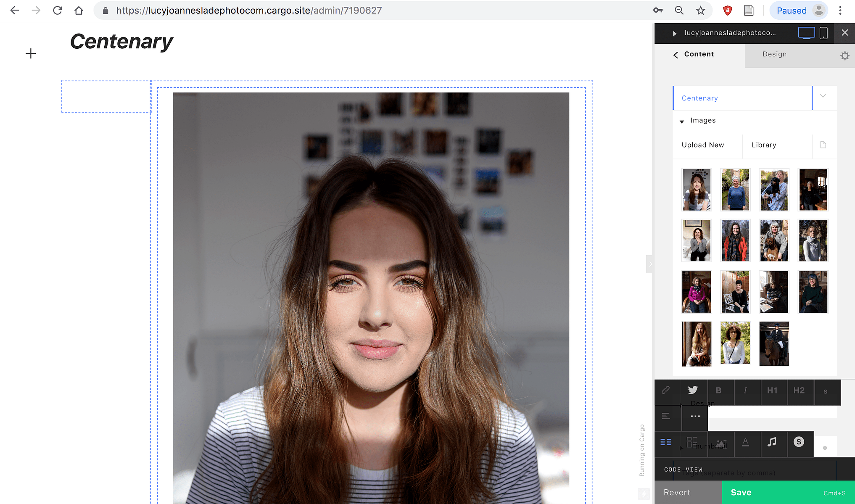Open the Paused profile button

799,11
